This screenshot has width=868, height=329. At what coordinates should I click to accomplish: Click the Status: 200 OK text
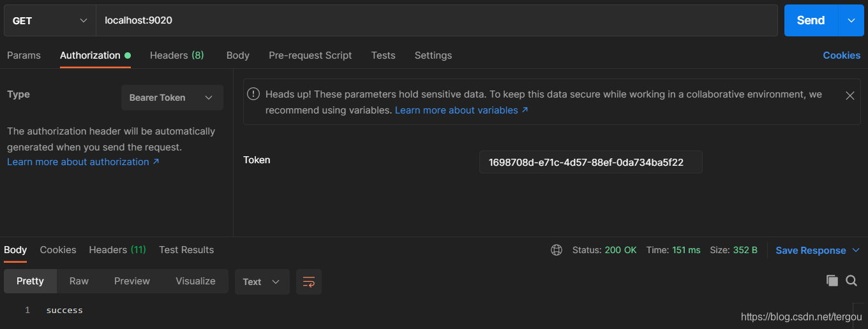(604, 250)
